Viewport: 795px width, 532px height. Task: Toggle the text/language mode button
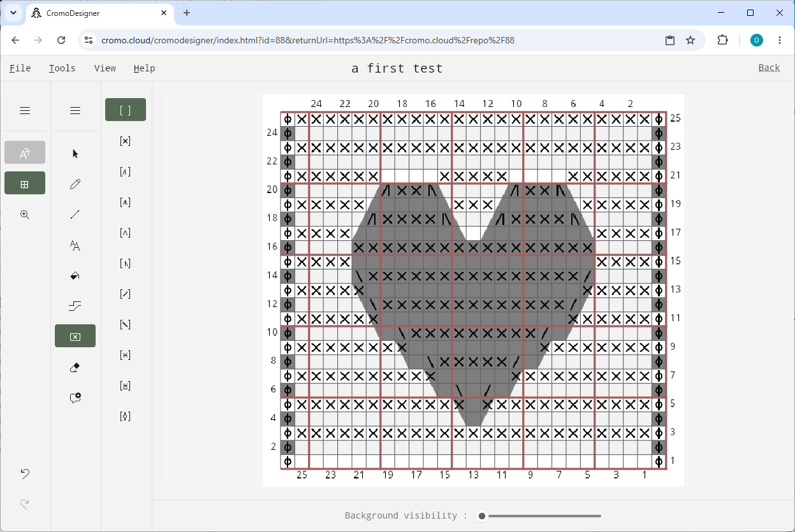click(25, 153)
